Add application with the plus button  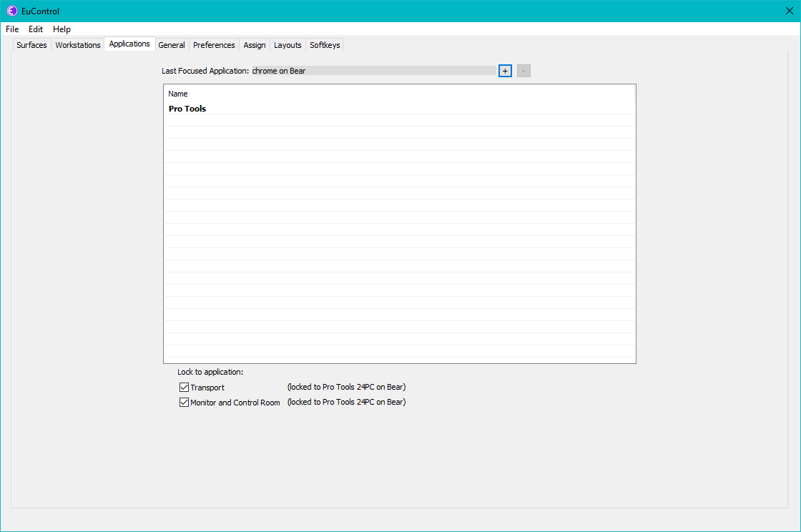coord(505,71)
